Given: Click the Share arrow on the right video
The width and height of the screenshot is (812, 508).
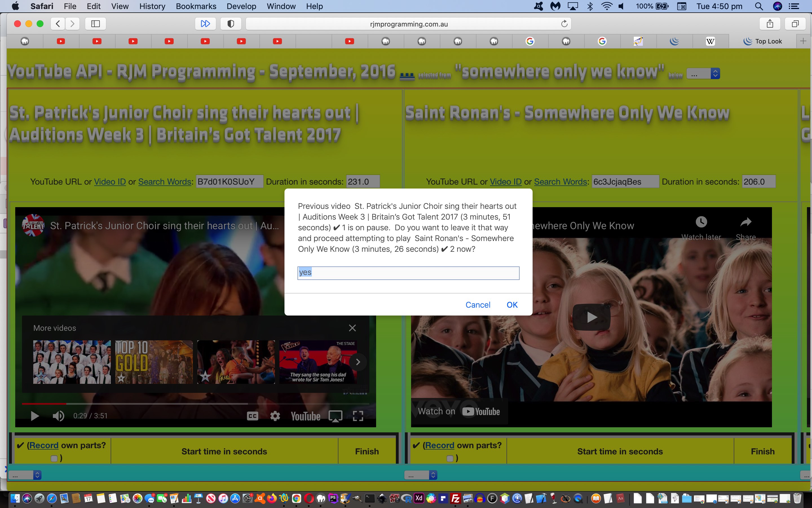Looking at the screenshot, I should [x=745, y=222].
